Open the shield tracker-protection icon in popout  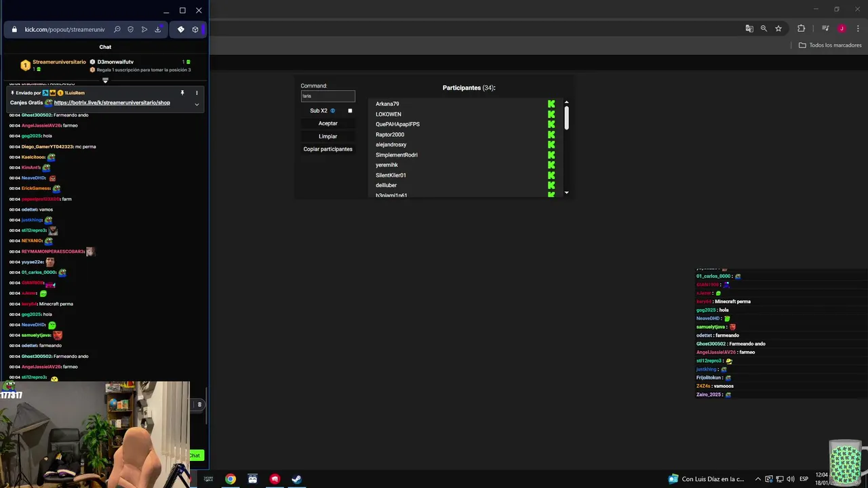coord(131,30)
